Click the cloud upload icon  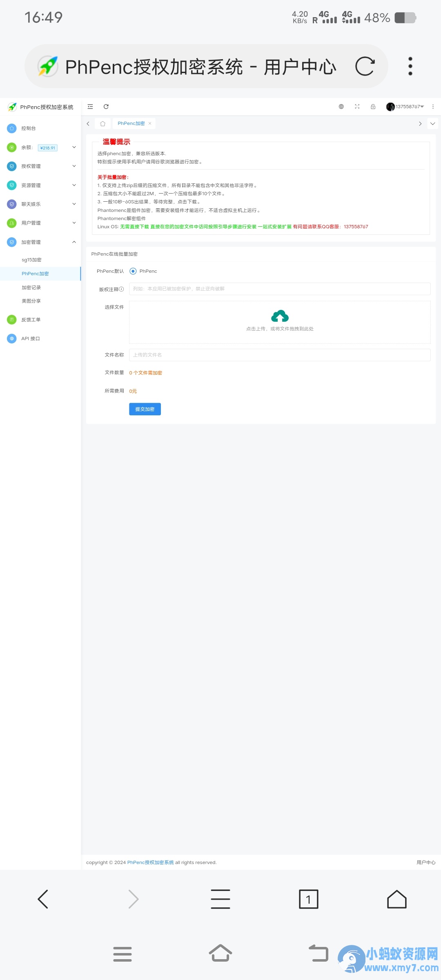pos(280,316)
